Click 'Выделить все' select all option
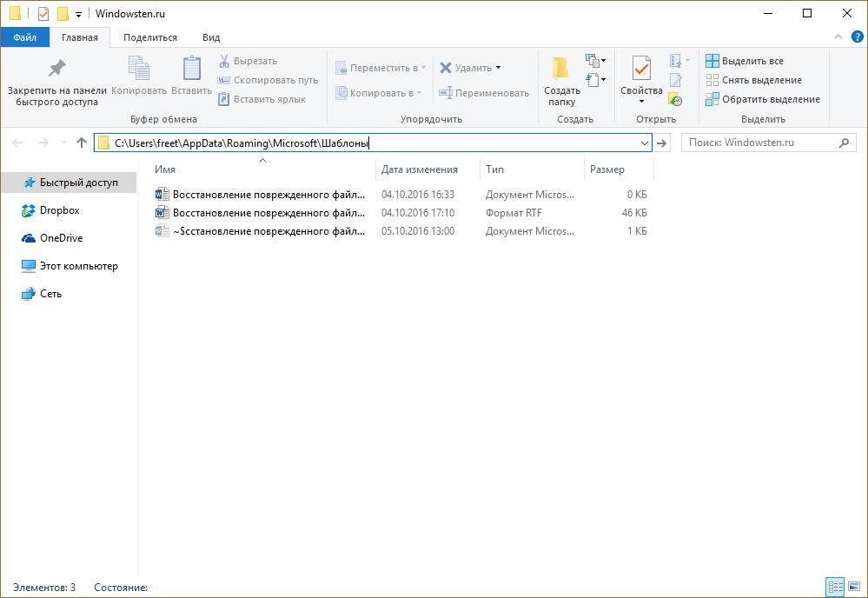Image resolution: width=868 pixels, height=598 pixels. [752, 61]
